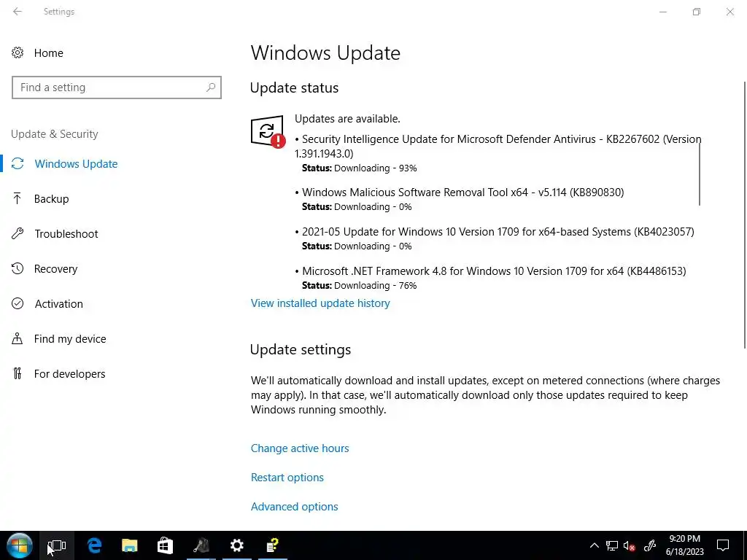Screen dimensions: 747x560
Task: Click the Windows Update sync arrows icon
Action: (x=18, y=164)
